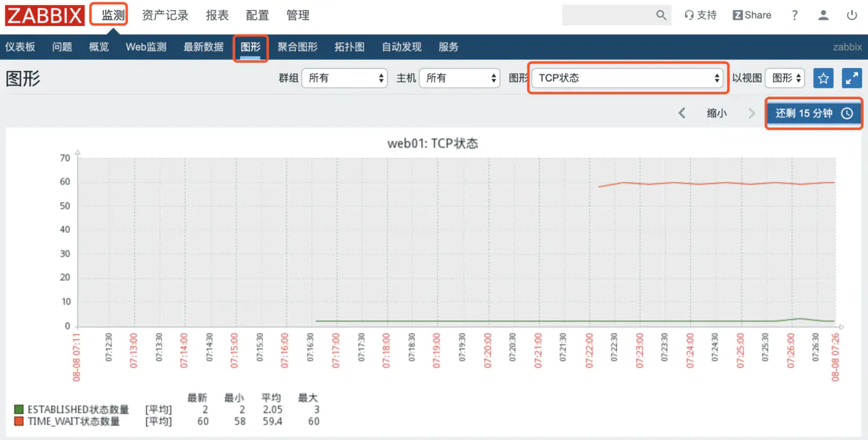Click the zabbix server name label
The image size is (868, 440).
847,47
